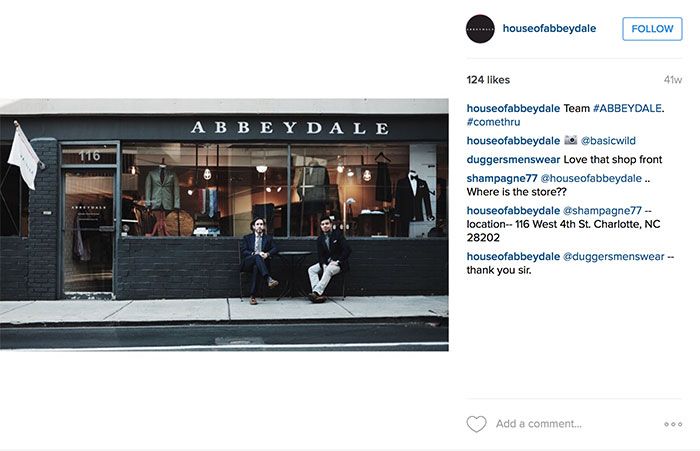Image resolution: width=700 pixels, height=451 pixels.
Task: Open houseofabbeydale username in the header
Action: [549, 29]
